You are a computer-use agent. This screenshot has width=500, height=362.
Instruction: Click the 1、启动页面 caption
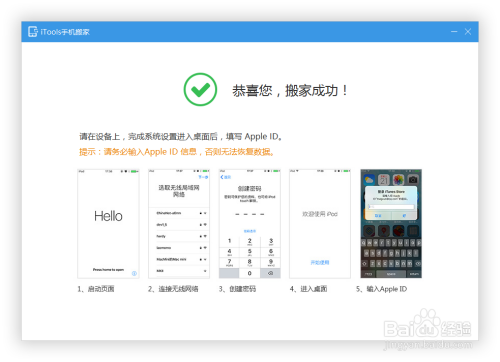click(96, 289)
